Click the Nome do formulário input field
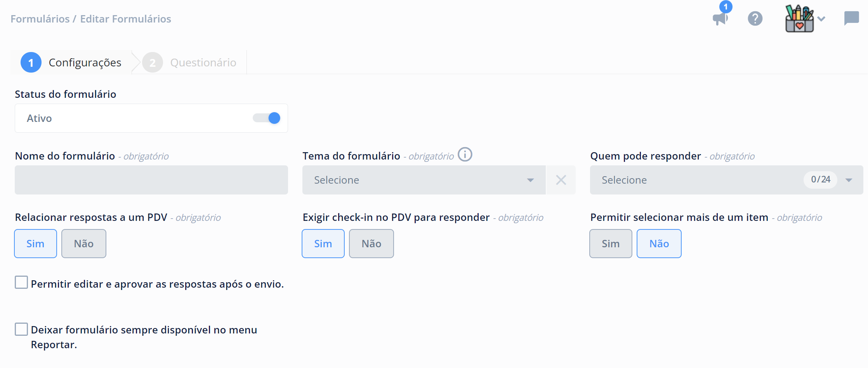The image size is (868, 368). (x=151, y=180)
